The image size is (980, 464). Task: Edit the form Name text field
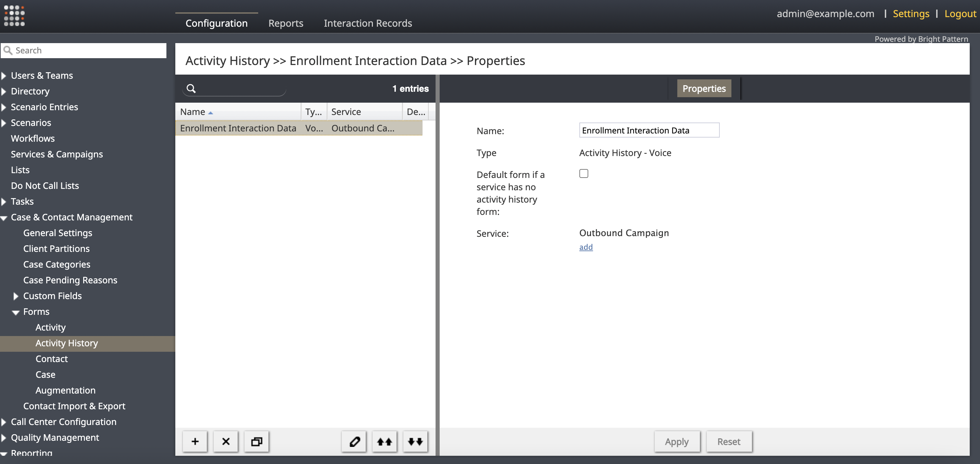649,130
